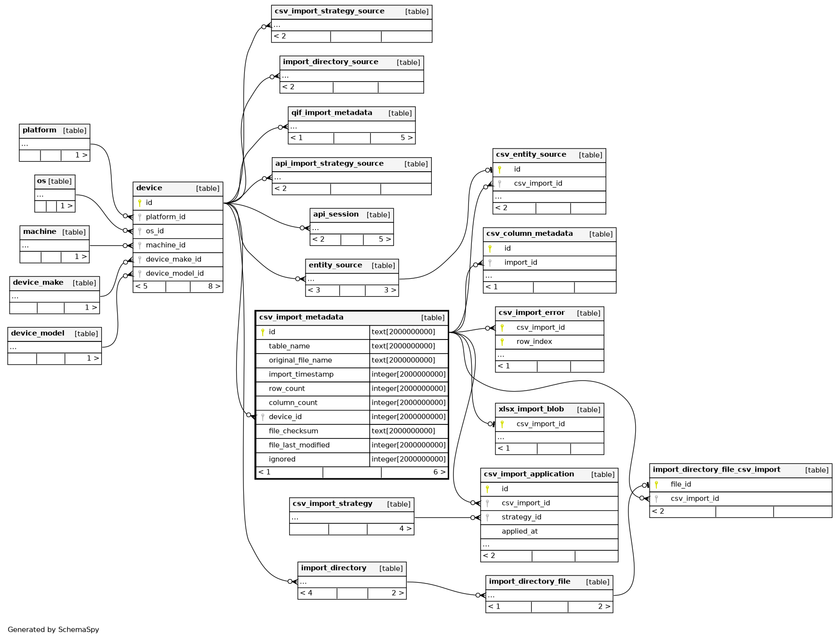Click the yellow primary key icon beside id in device table
This screenshot has width=840, height=639.
[140, 203]
